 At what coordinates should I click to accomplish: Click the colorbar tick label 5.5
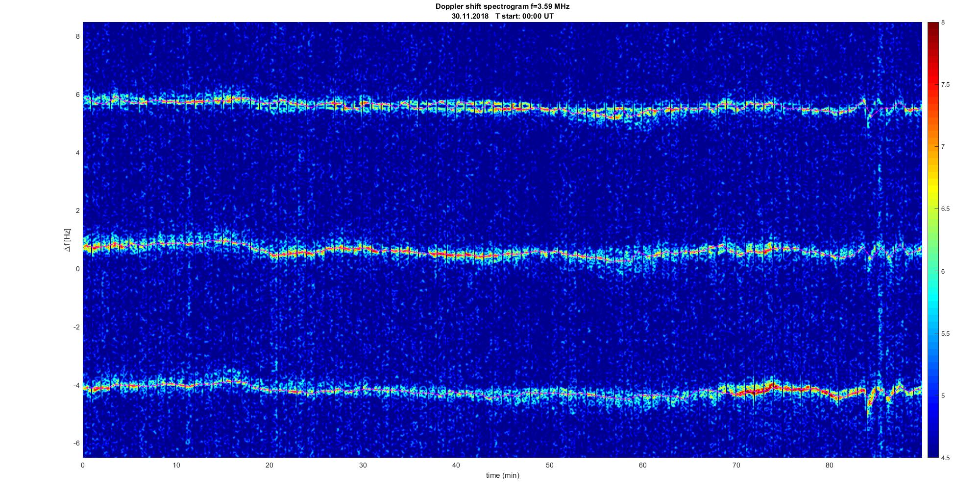946,334
